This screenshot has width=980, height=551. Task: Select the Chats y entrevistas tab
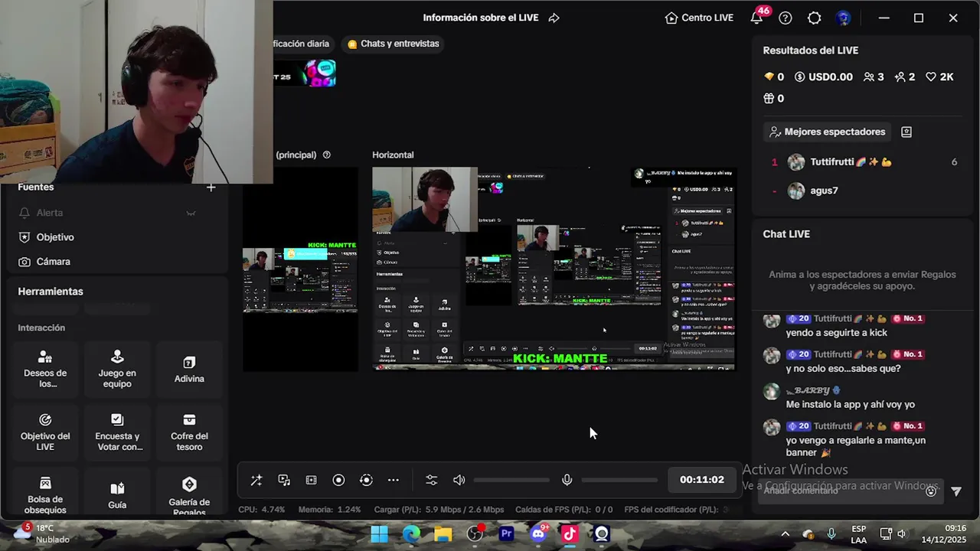(394, 44)
